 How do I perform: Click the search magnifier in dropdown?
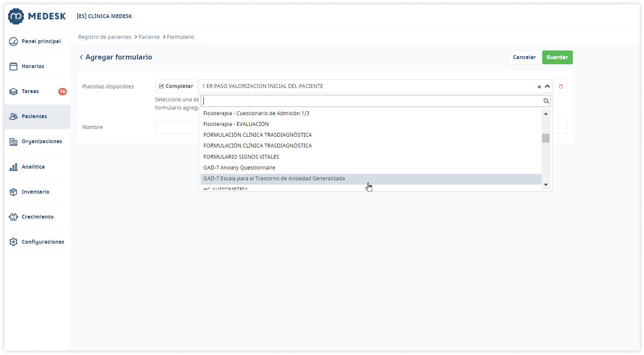pos(546,101)
